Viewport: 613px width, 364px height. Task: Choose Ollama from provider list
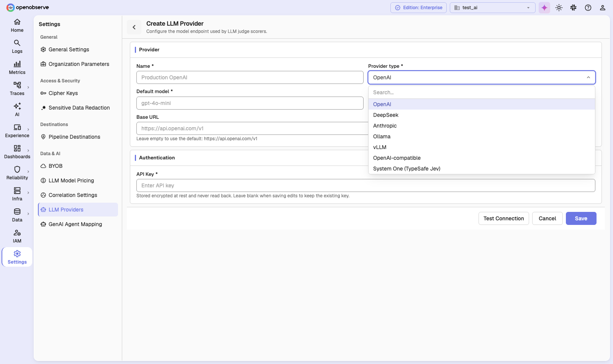(482, 136)
